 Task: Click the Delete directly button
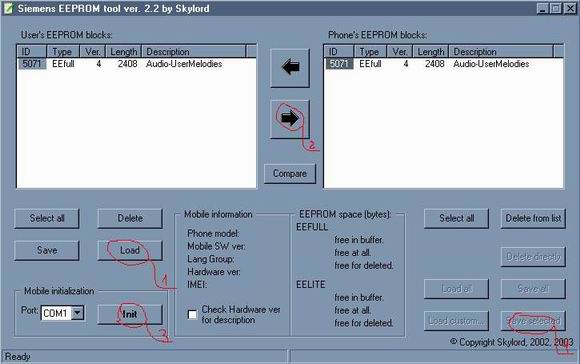click(x=533, y=257)
